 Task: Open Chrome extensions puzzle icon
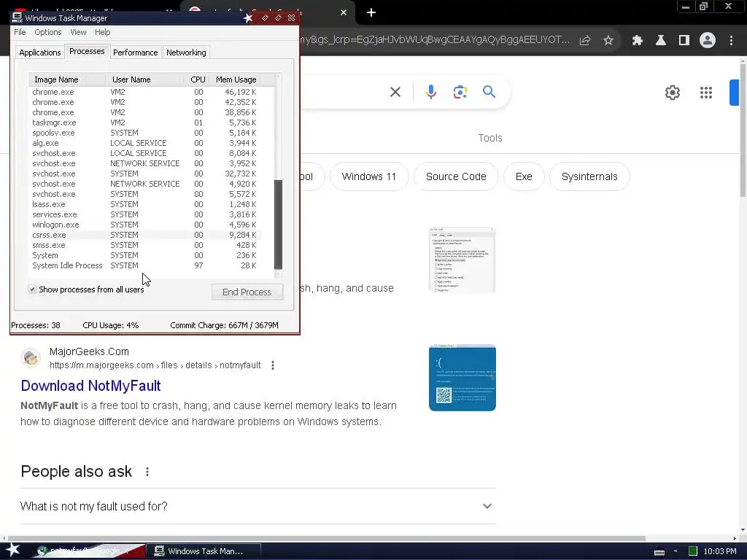point(637,41)
